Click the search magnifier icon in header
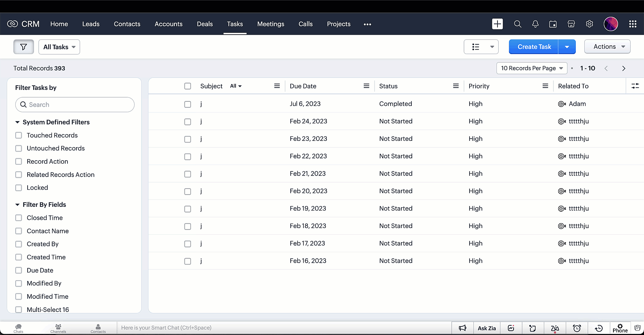The width and height of the screenshot is (644, 335). pyautogui.click(x=517, y=24)
